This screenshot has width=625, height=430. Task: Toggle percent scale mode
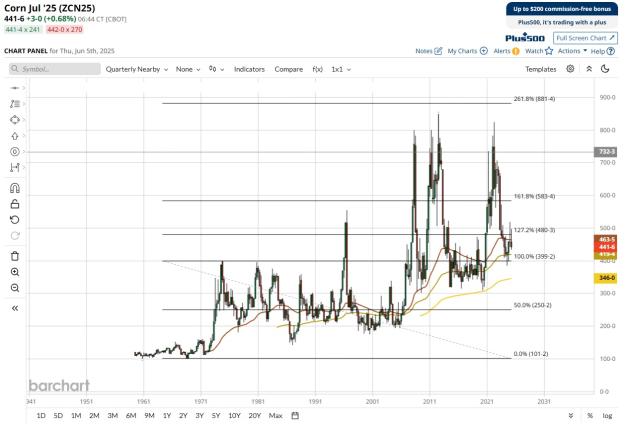[x=590, y=416]
